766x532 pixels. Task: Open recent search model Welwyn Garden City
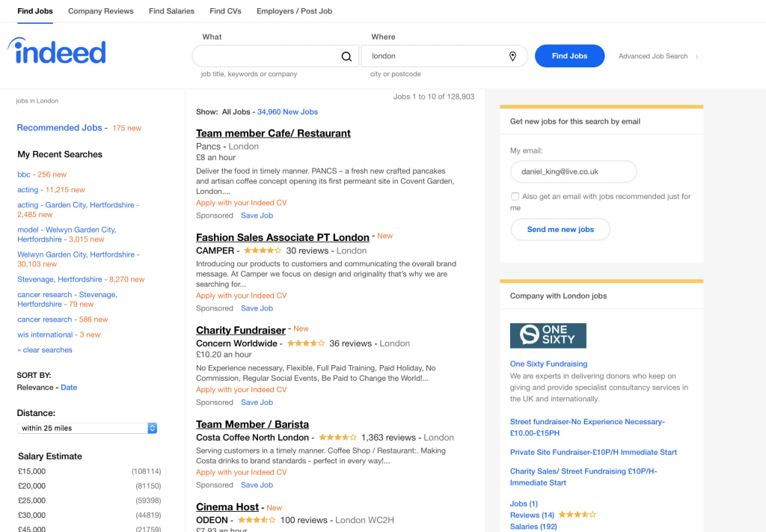point(67,234)
